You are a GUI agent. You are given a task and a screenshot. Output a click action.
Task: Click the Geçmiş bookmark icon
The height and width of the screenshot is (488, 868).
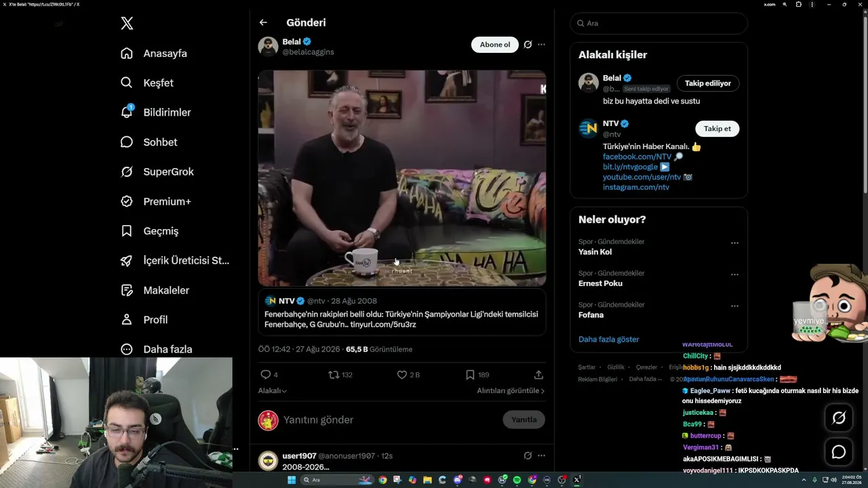127,231
